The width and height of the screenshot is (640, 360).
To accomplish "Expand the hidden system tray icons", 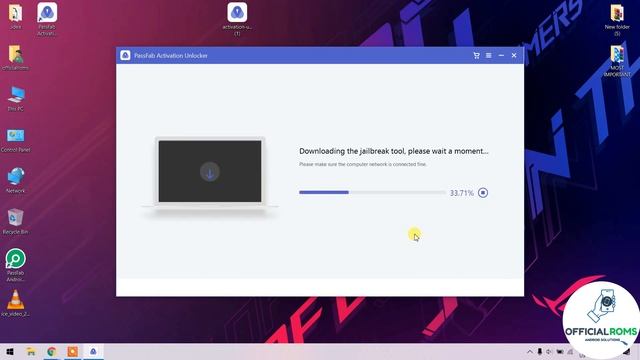I will (530, 351).
